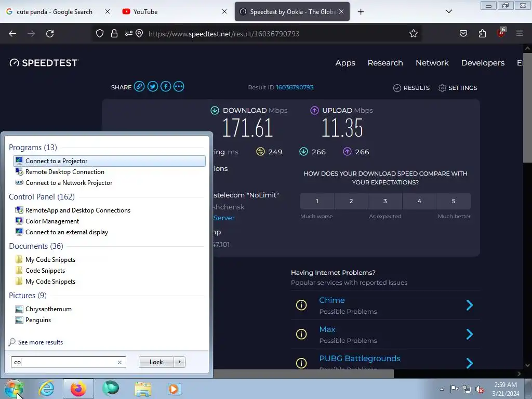This screenshot has height=399, width=532.
Task: Expand the Chime problems chevron
Action: (x=470, y=305)
